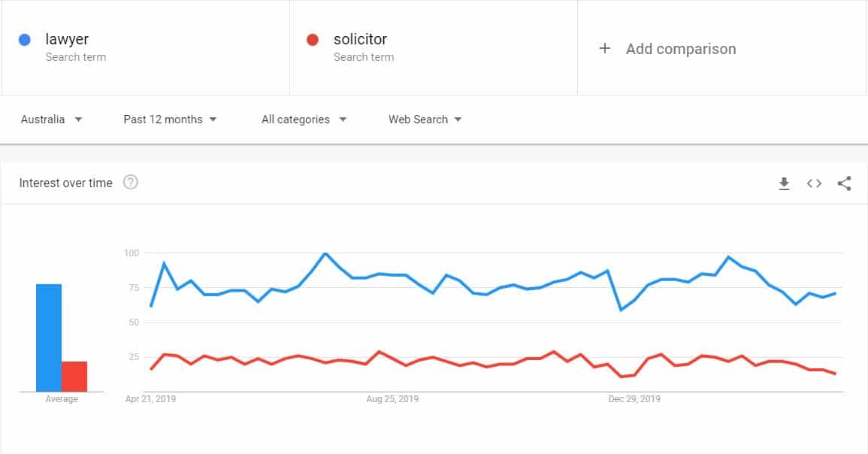This screenshot has height=454, width=868.
Task: Change the Web Search type dropdown
Action: point(425,120)
